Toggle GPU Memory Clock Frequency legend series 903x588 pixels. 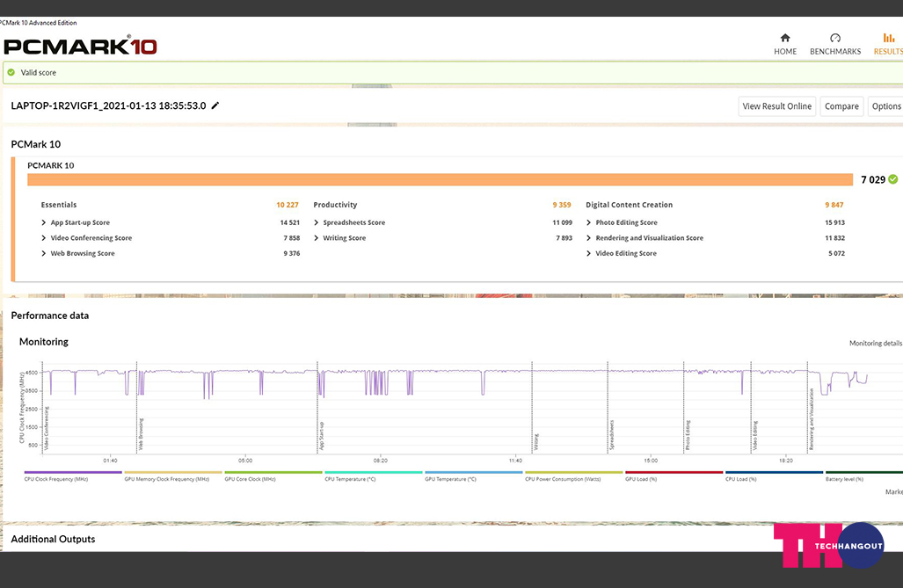173,476
